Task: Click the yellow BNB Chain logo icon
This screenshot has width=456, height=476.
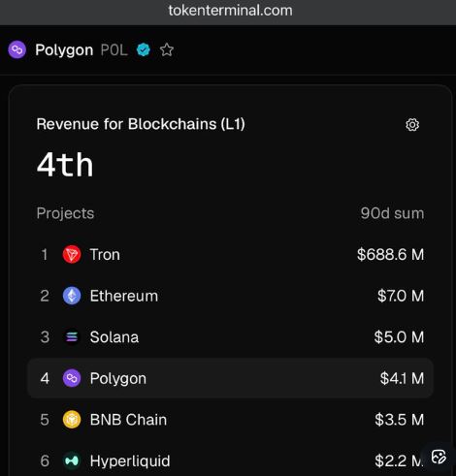Action: [x=72, y=420]
